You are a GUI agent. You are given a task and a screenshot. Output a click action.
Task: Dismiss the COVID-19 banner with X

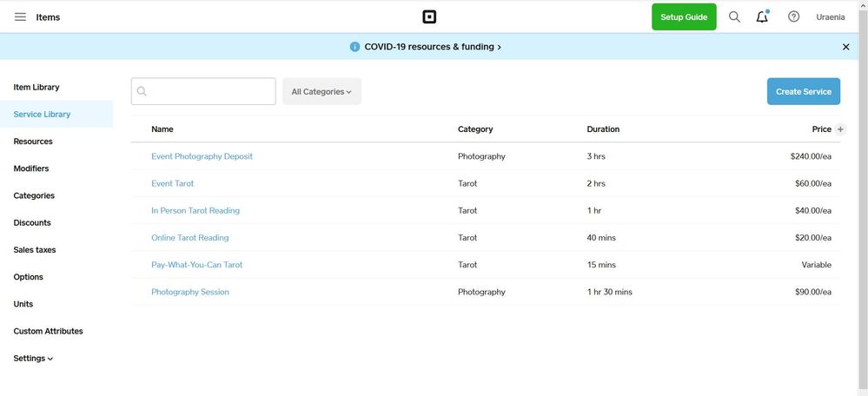pos(845,47)
